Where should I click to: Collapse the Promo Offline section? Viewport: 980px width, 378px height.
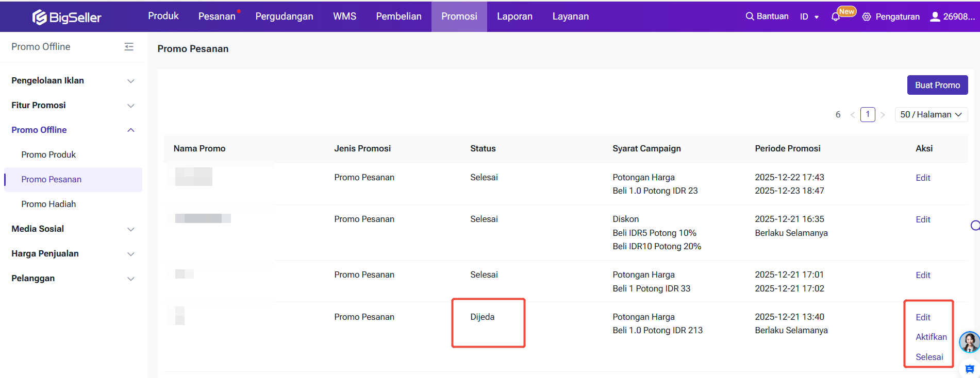tap(131, 130)
